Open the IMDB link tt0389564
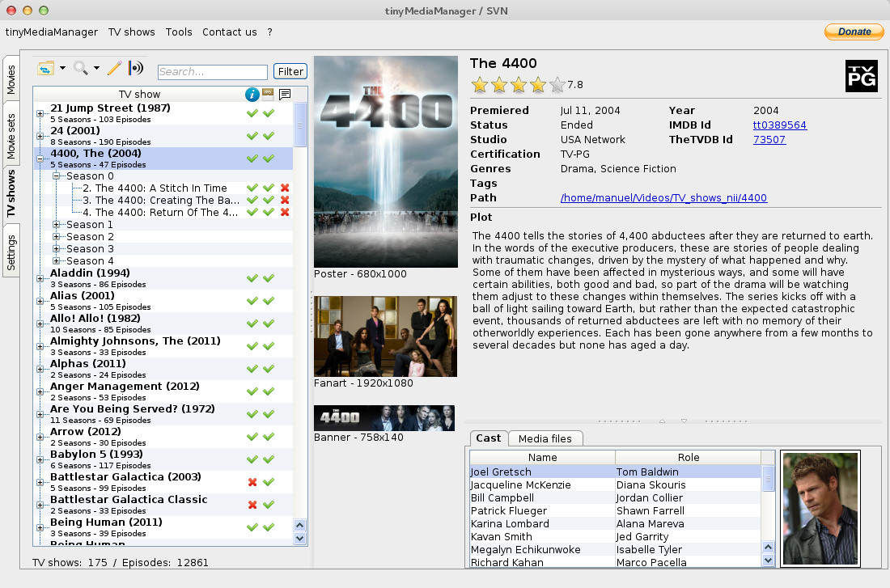890x588 pixels. point(779,125)
